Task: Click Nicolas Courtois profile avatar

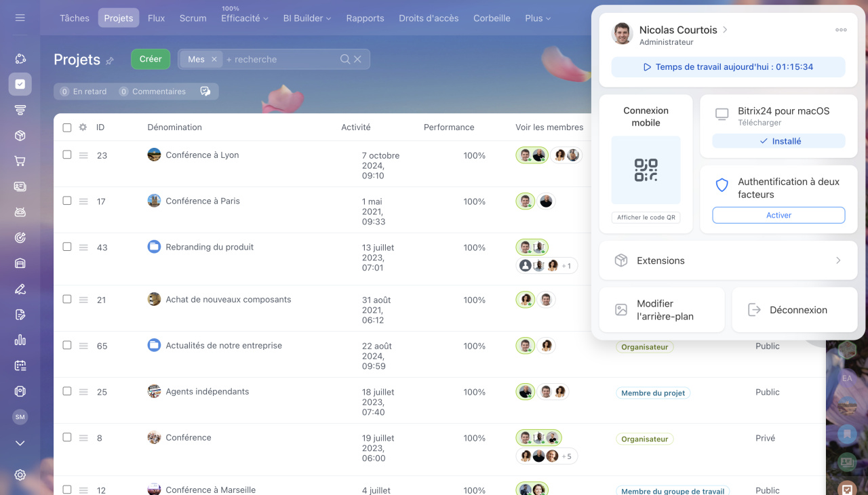Action: (x=622, y=34)
